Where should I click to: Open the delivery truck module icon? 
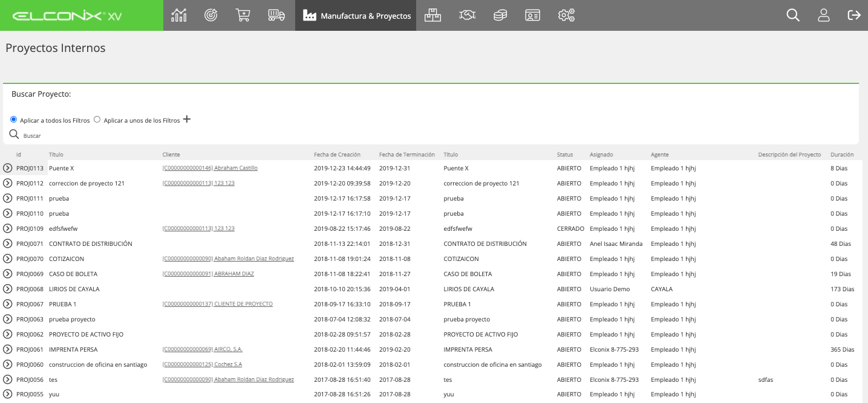pos(276,15)
